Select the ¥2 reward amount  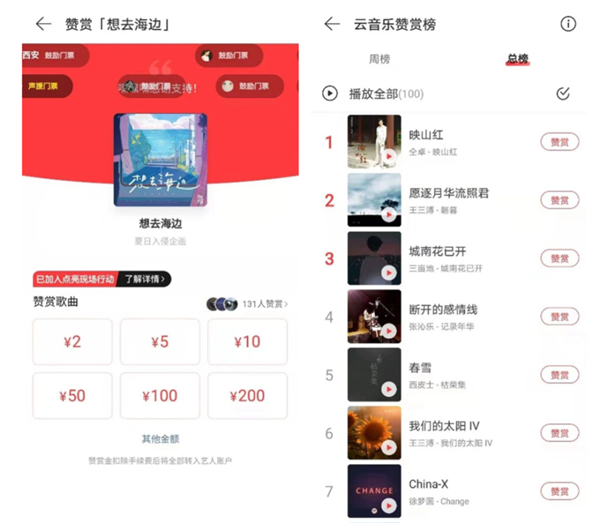72,342
